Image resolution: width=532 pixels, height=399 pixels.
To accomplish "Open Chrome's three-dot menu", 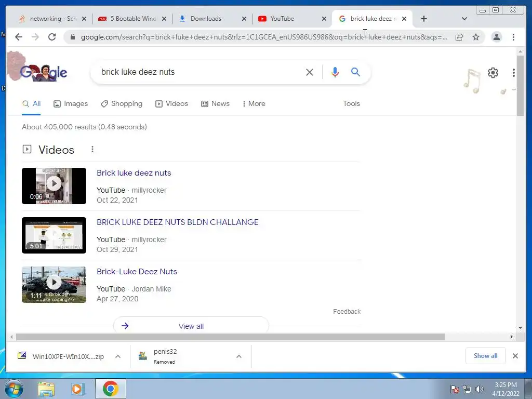I will [x=514, y=37].
